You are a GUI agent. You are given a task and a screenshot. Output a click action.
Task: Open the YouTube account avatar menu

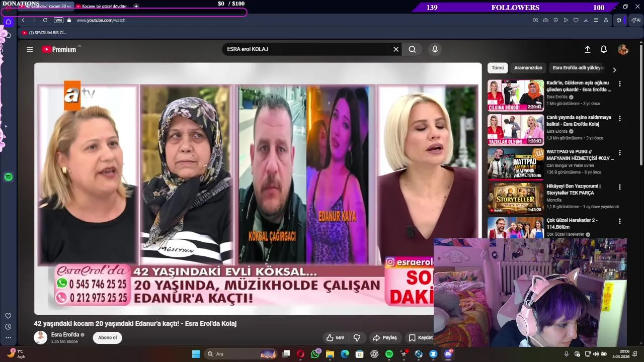[x=623, y=49]
